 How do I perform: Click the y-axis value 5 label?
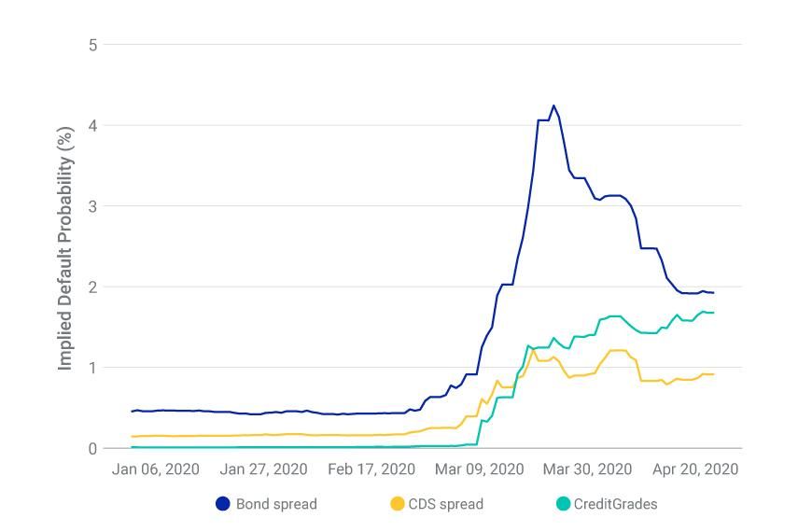click(x=93, y=45)
